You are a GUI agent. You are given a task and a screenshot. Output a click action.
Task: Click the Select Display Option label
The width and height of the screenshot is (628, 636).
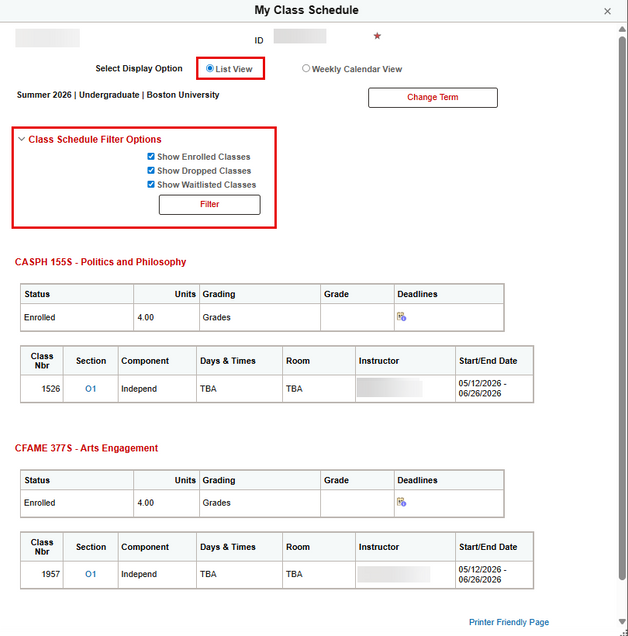click(139, 69)
